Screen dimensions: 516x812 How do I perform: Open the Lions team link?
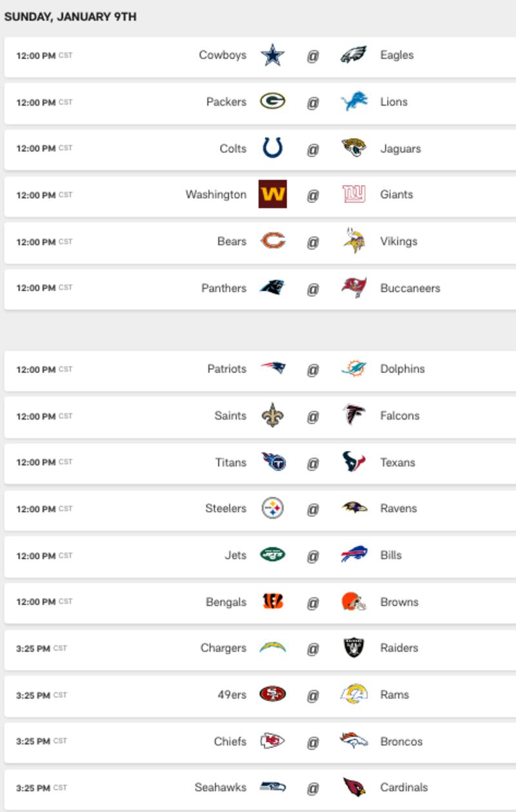[394, 102]
